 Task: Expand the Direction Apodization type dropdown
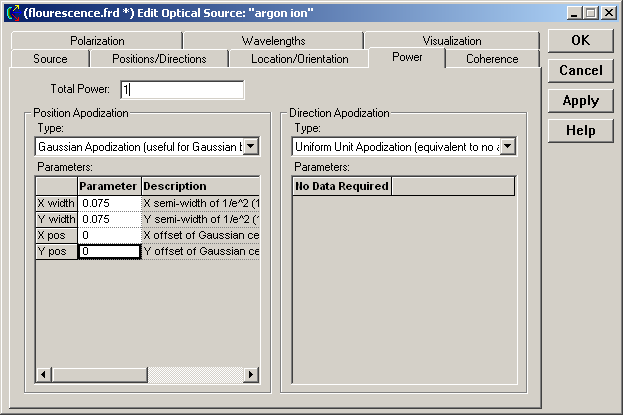(507, 147)
